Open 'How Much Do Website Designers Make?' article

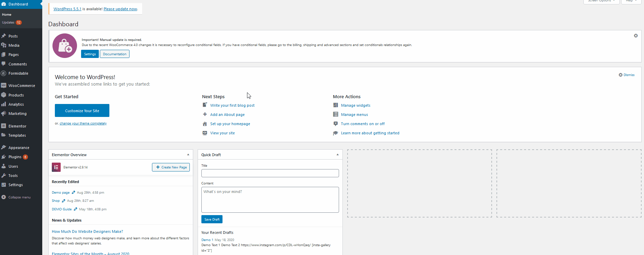tap(87, 231)
